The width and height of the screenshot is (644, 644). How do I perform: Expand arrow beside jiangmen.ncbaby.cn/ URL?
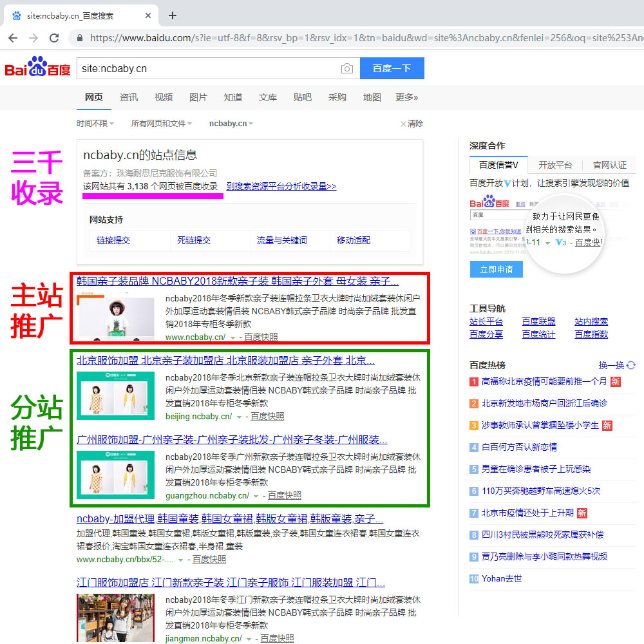tap(249, 639)
